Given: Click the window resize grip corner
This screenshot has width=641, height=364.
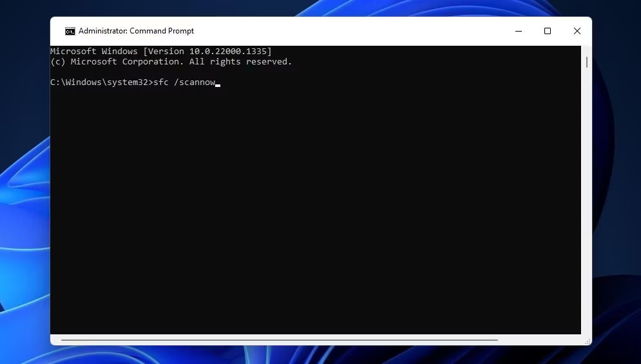Looking at the screenshot, I should tap(588, 341).
